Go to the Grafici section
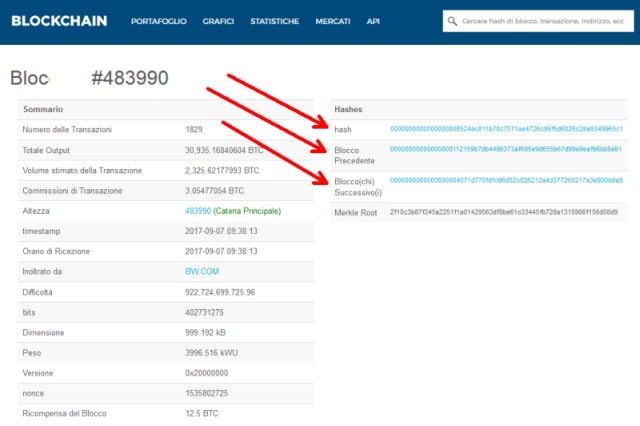The image size is (640, 426). coord(218,21)
